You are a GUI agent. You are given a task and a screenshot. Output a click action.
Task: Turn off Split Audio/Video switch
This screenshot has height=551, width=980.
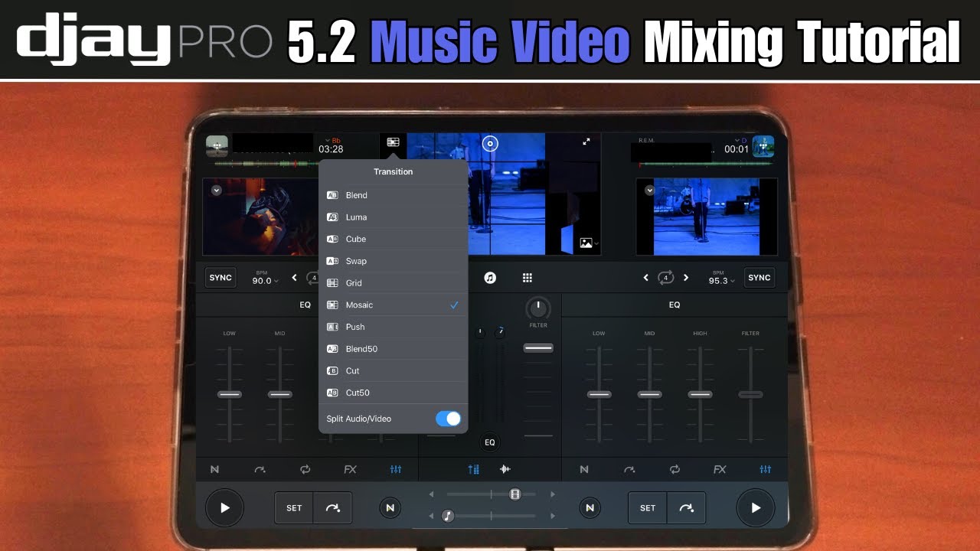point(448,419)
